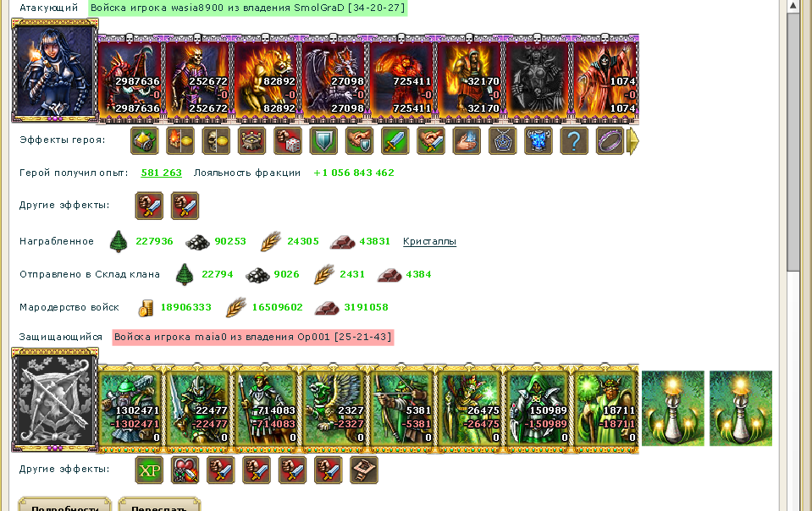Click the dice and fist effect icon

pos(287,140)
